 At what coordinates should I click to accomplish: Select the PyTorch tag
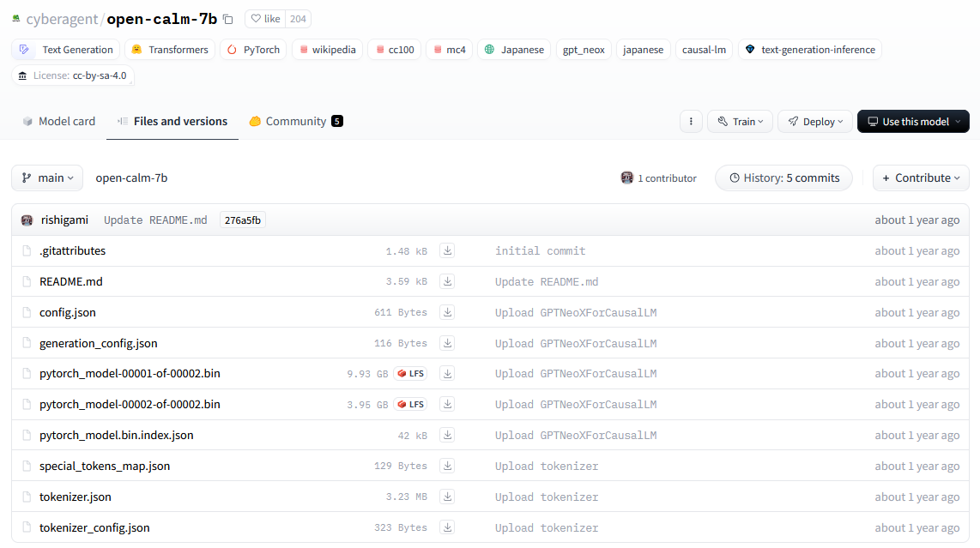(253, 50)
